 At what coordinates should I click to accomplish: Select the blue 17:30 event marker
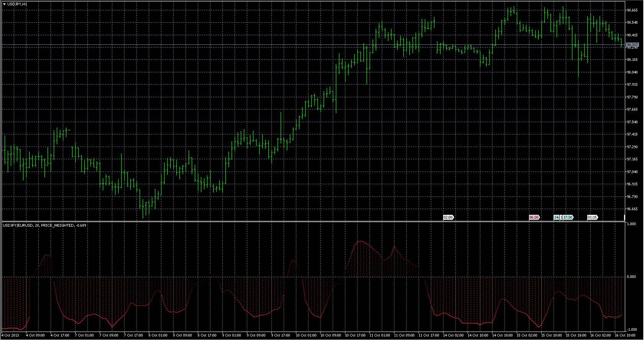(568, 217)
